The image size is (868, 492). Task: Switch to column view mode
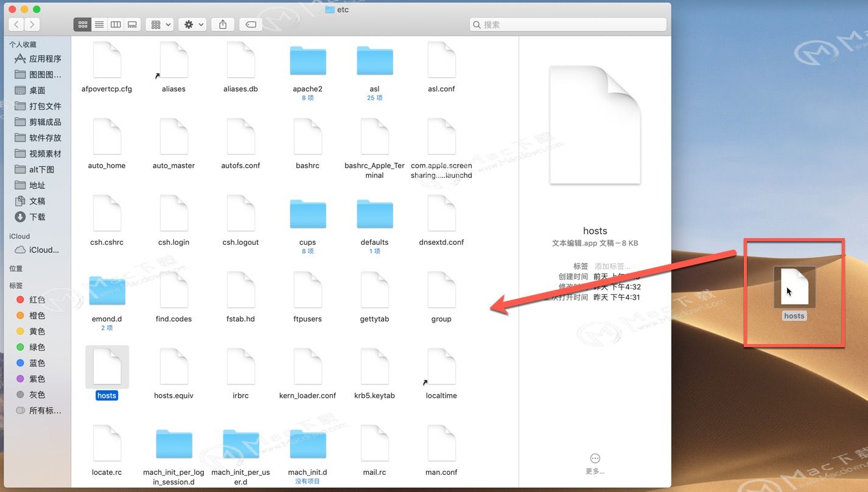click(116, 24)
